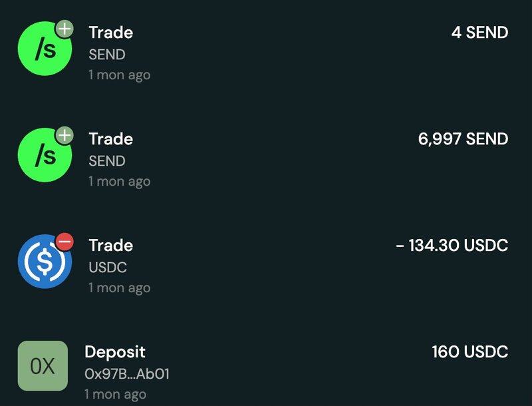532x406 pixels.
Task: Click the plus badge on the 4 SEND trade icon
Action: click(65, 29)
